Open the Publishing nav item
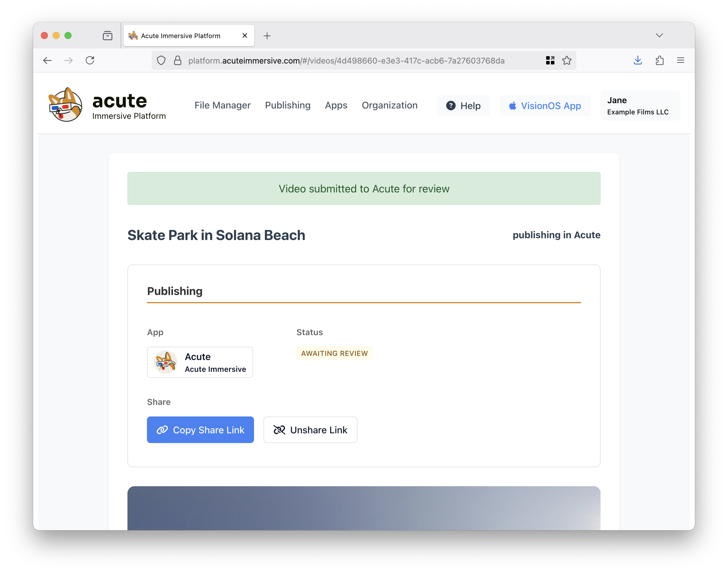Viewport: 728px width, 574px height. pyautogui.click(x=287, y=106)
